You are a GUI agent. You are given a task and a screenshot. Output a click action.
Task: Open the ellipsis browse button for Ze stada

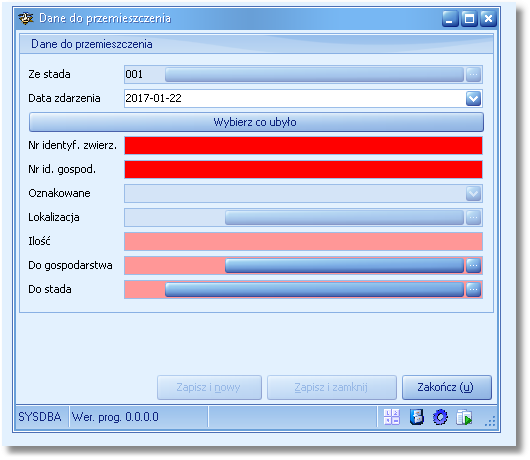pos(473,74)
